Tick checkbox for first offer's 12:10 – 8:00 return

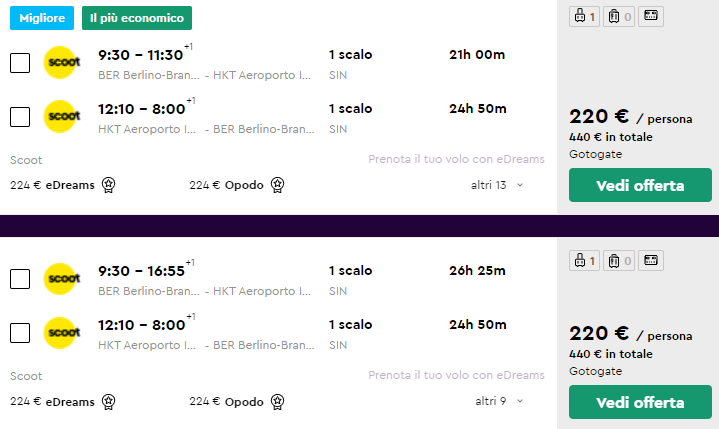(20, 117)
